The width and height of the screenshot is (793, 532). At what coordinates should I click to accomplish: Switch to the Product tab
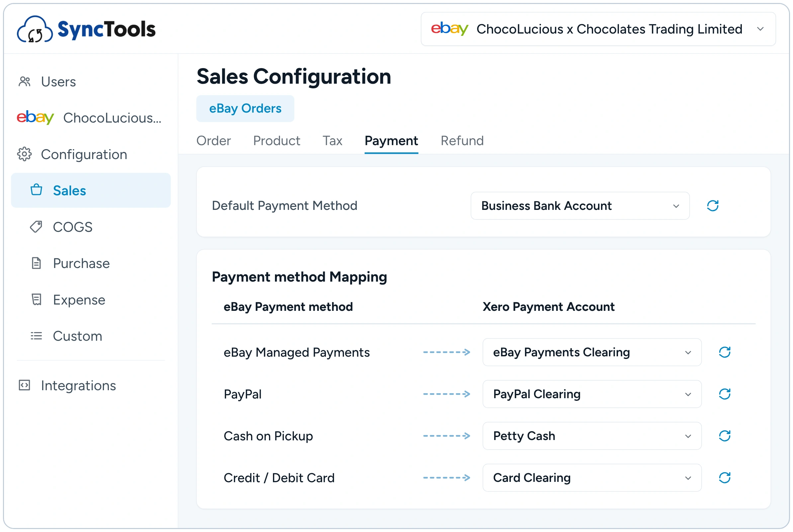pos(277,141)
